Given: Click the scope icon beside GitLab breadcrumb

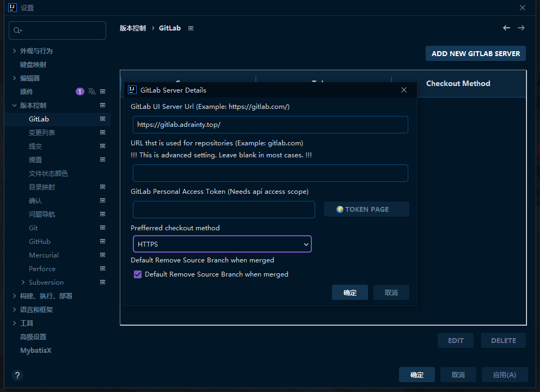Looking at the screenshot, I should click(191, 28).
